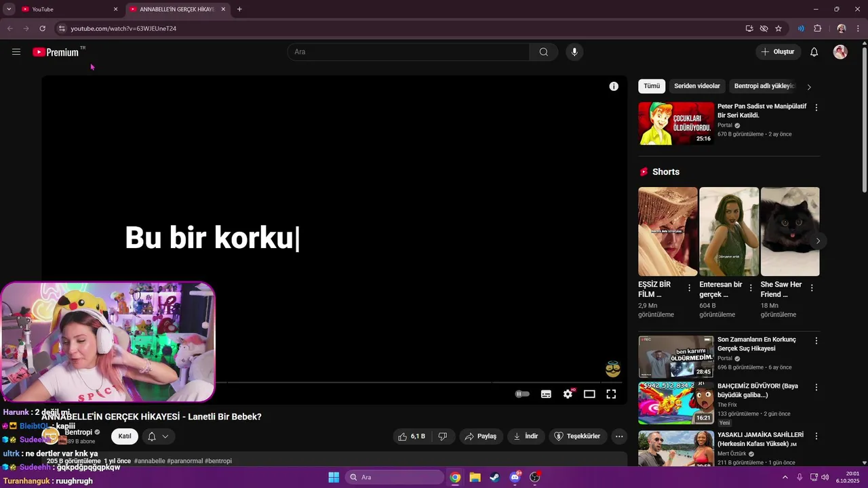Open menu for She Saw Her Friend short
Viewport: 868px width, 488px height.
[812, 288]
